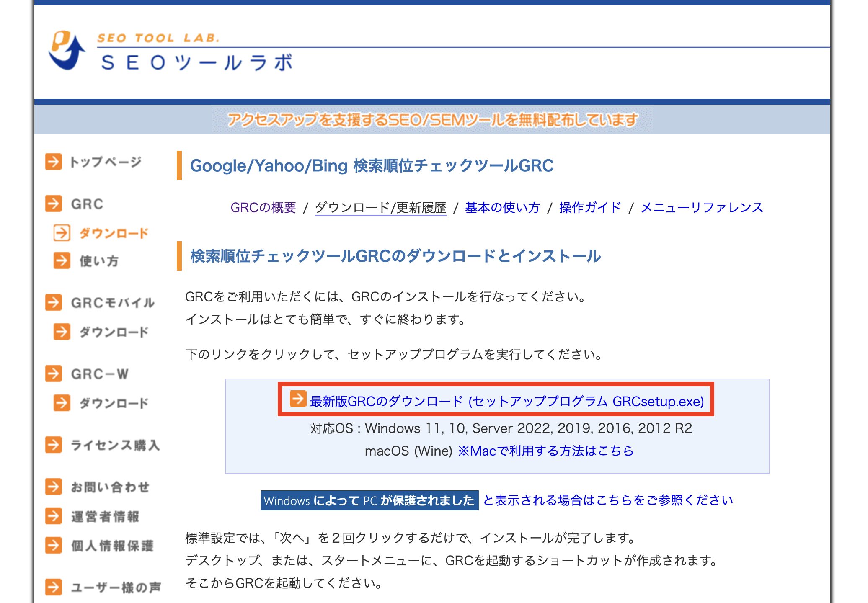Viewport: 868px width, 603px height.
Task: Click the arrow icon beside GRCモバイル
Action: [x=53, y=302]
